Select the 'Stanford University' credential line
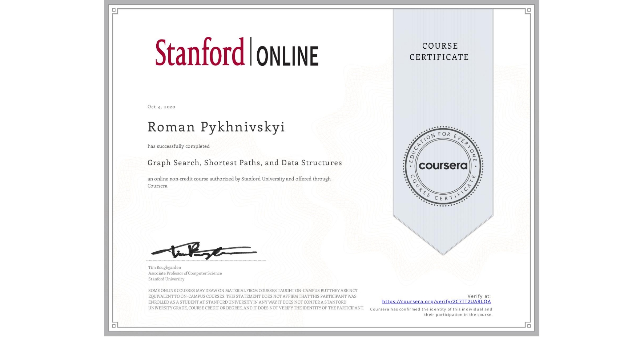Screen dimensions: 644x337 (166, 279)
